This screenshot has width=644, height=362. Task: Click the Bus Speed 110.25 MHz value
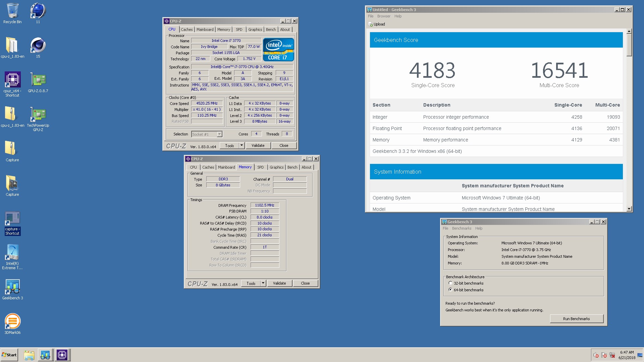tap(207, 116)
